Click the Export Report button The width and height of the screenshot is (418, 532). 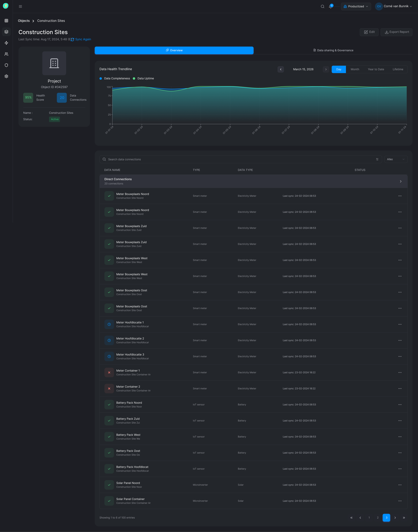396,32
